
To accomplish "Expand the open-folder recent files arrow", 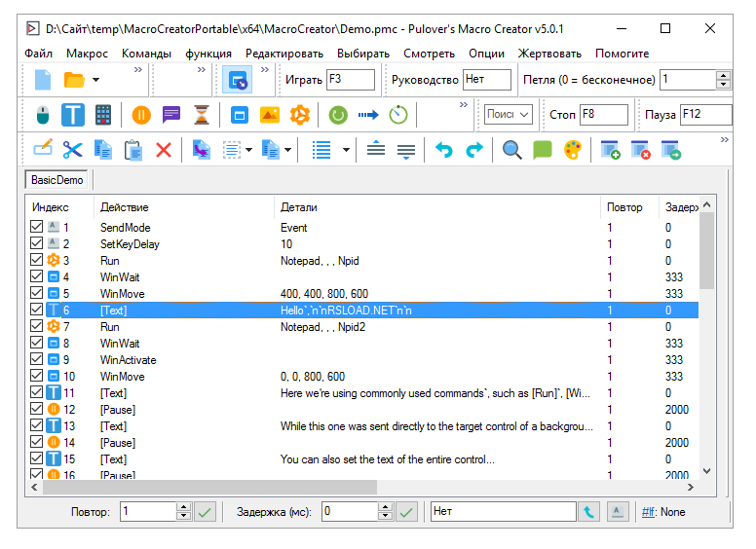I will click(95, 80).
